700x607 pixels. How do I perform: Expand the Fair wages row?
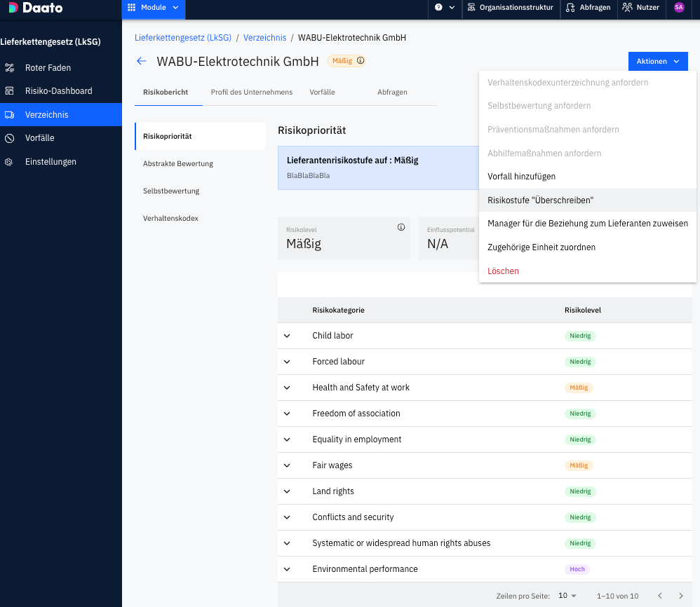[x=287, y=465]
